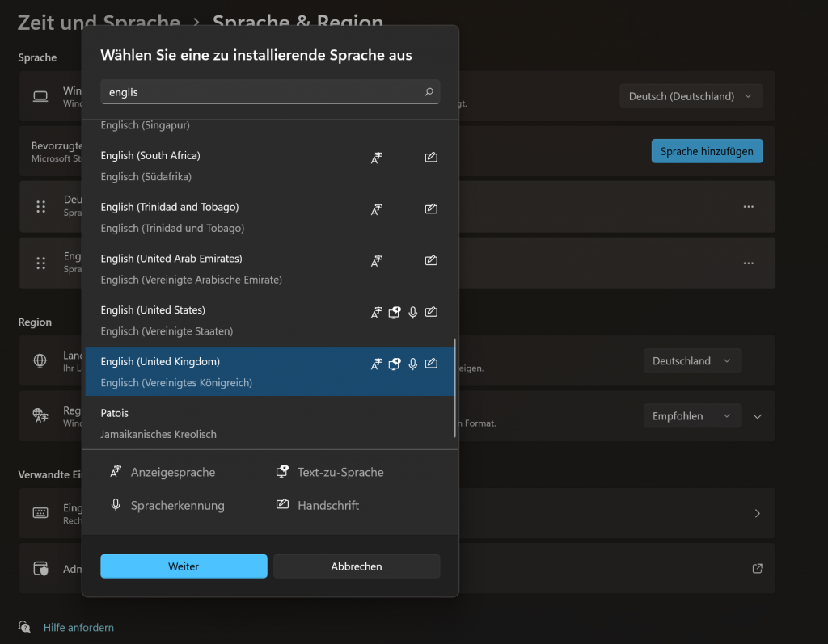Click display language icon for English (Trinidad and Tobago)

point(376,209)
